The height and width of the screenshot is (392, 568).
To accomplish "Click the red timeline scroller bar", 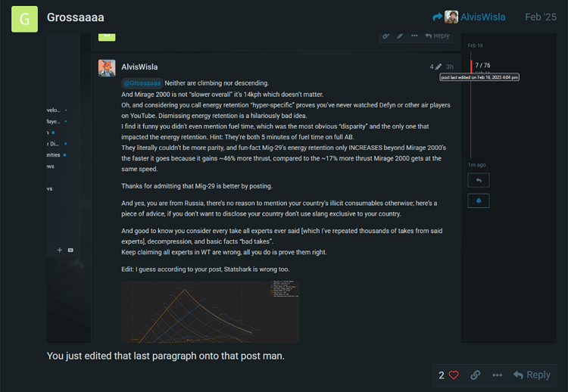I will (x=471, y=67).
